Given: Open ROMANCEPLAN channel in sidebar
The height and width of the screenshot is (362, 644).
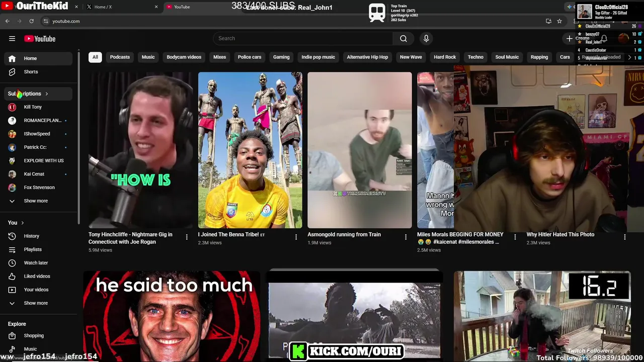Looking at the screenshot, I should [38, 121].
